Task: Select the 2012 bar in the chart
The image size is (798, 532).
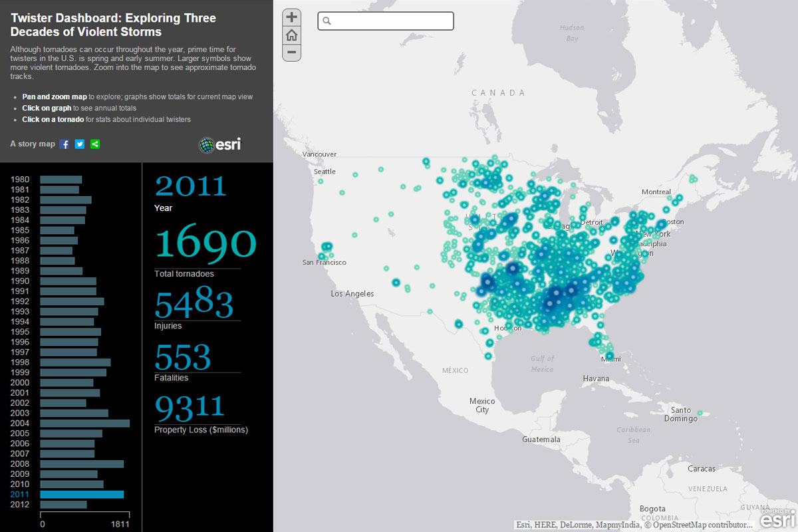Action: [x=63, y=504]
